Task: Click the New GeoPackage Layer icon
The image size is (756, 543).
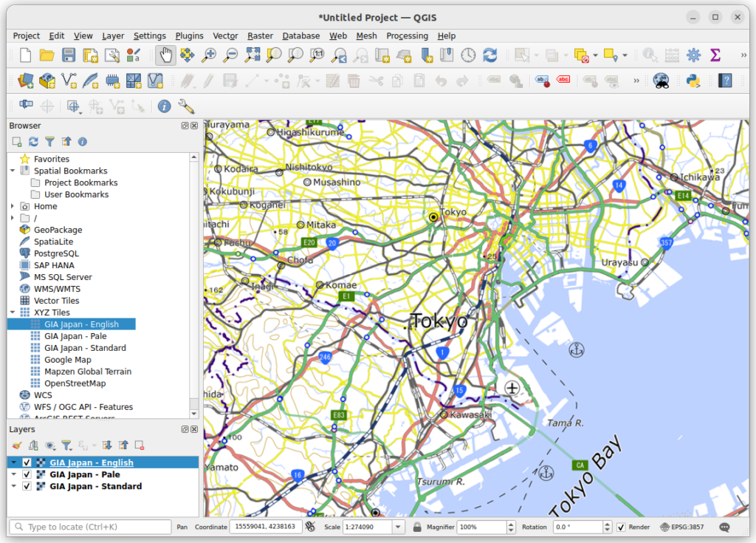Action: (47, 81)
